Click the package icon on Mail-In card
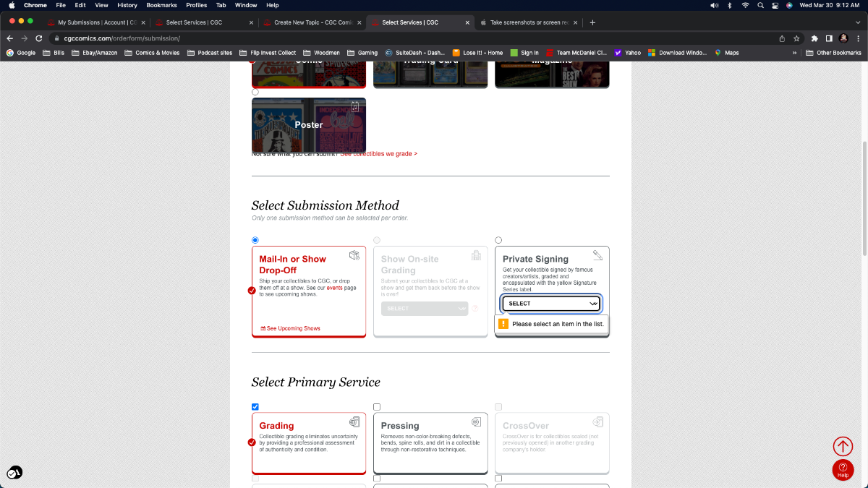 click(x=354, y=255)
